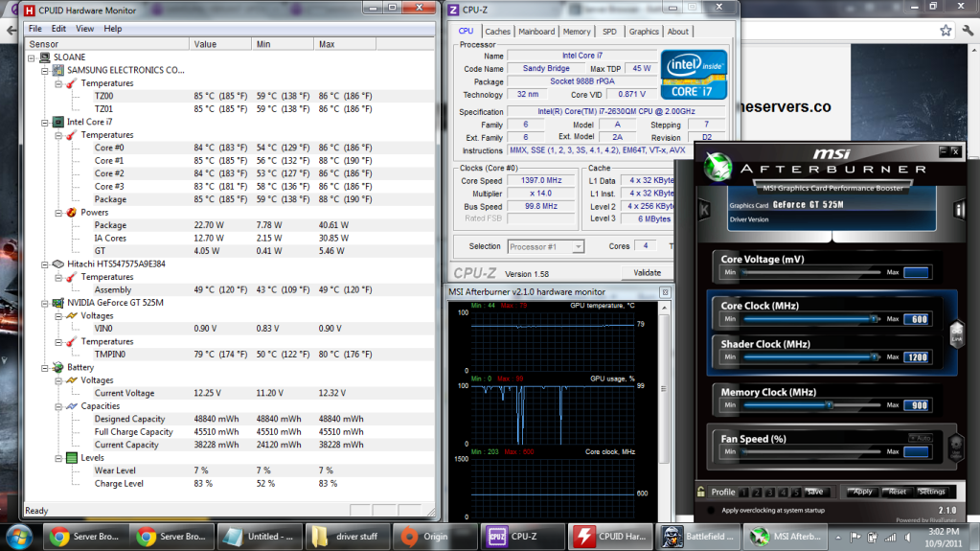
Task: Open the driver stuff folder from taskbar
Action: click(347, 537)
